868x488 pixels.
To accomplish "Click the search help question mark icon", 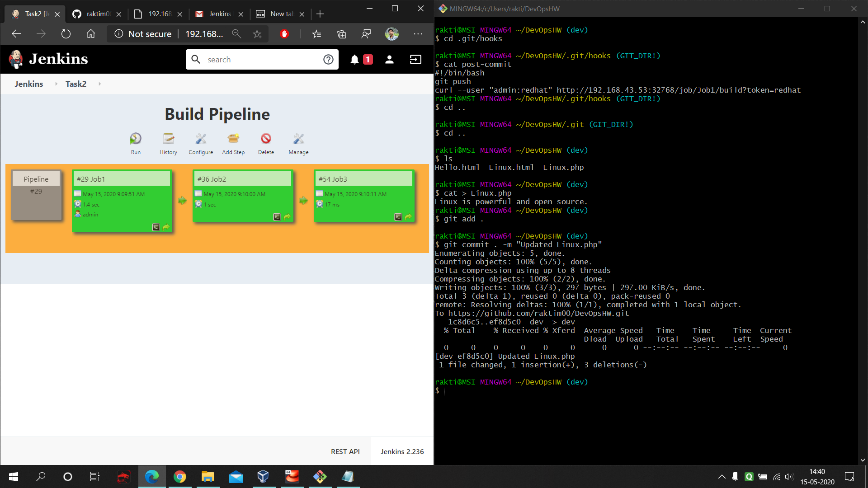I will (x=328, y=60).
